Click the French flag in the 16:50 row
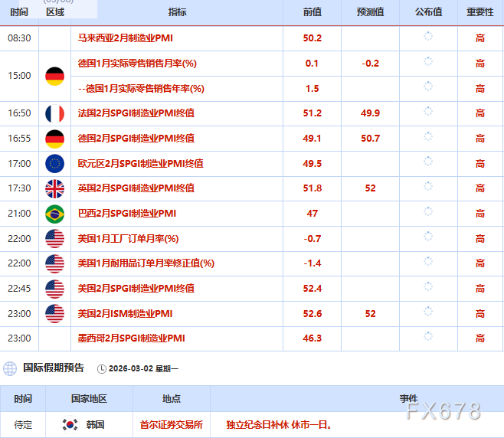Image resolution: width=504 pixels, height=438 pixels. coord(55,113)
